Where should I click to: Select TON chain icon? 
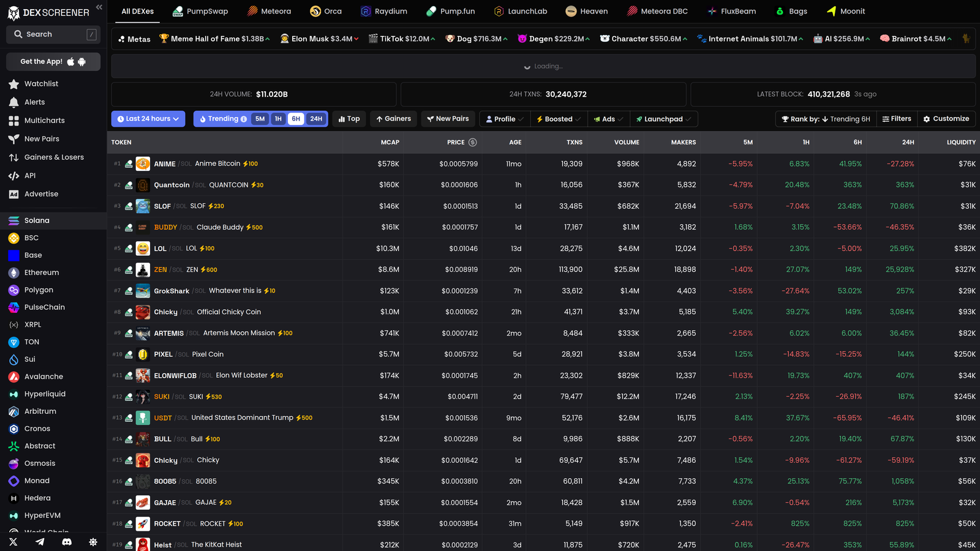(13, 342)
